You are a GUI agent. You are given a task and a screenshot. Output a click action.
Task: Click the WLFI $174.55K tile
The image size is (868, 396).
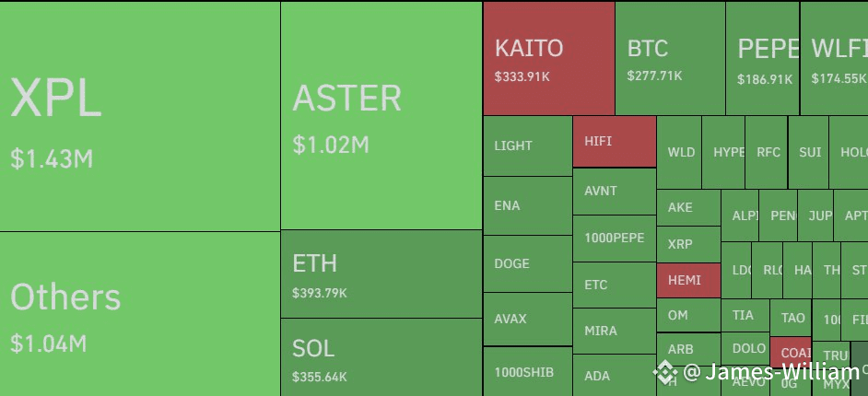point(834,58)
